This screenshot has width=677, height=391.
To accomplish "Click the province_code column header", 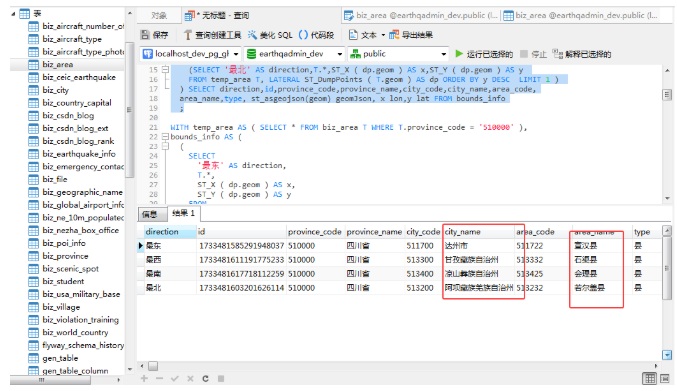I will click(x=315, y=232).
